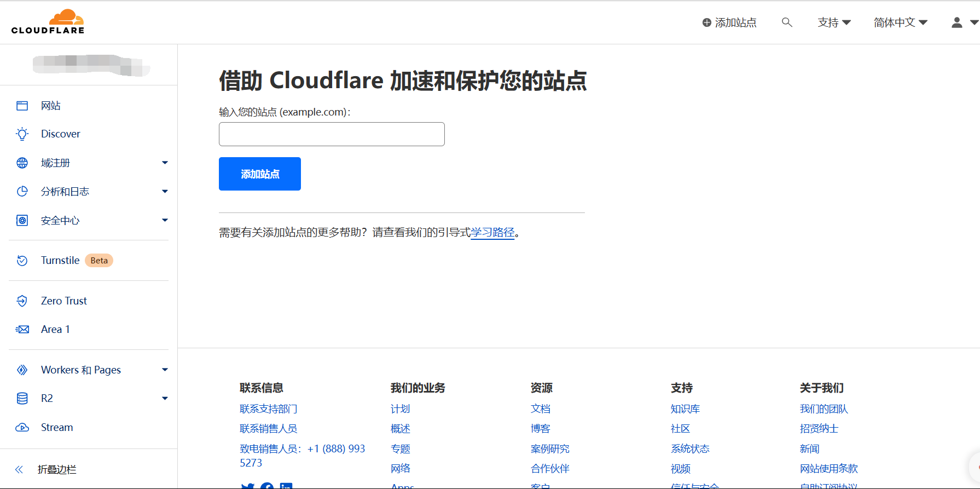Image resolution: width=980 pixels, height=489 pixels.
Task: Open 计划 link under 我们的业务
Action: coord(401,409)
